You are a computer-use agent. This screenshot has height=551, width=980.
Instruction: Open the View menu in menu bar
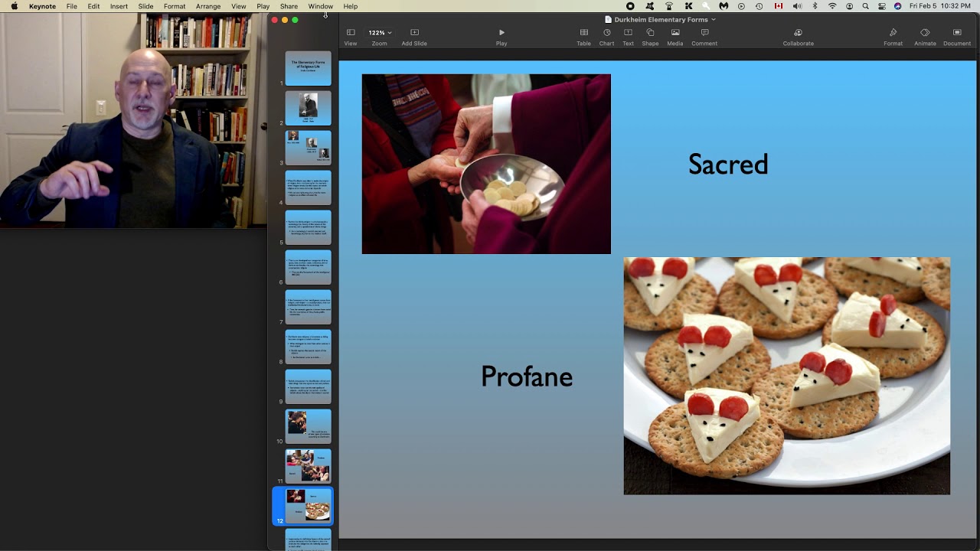tap(239, 6)
